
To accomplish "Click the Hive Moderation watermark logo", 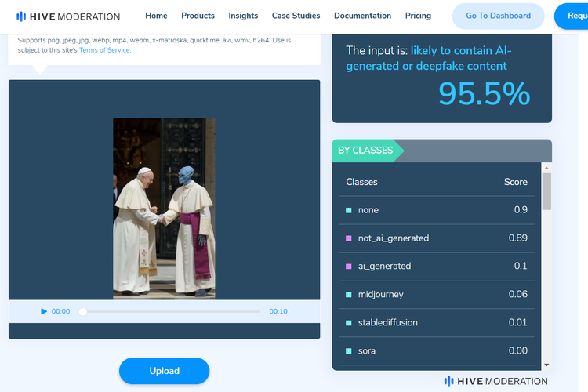I will coord(495,381).
